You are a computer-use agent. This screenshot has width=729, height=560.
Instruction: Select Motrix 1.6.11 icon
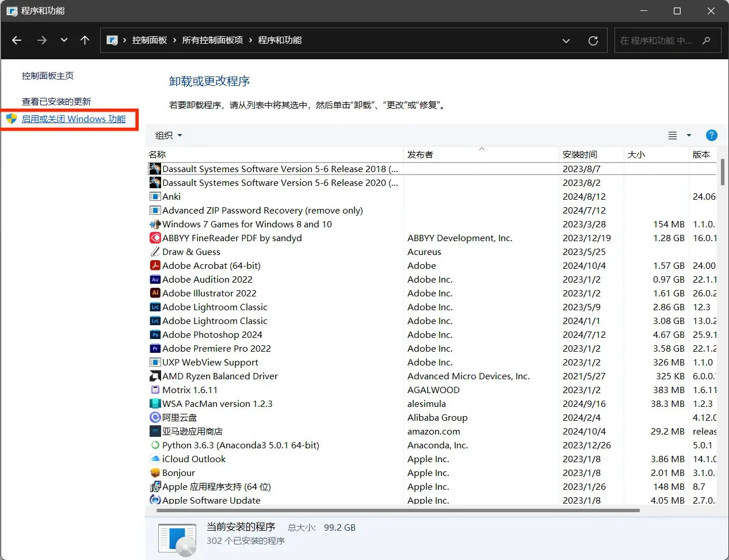155,390
